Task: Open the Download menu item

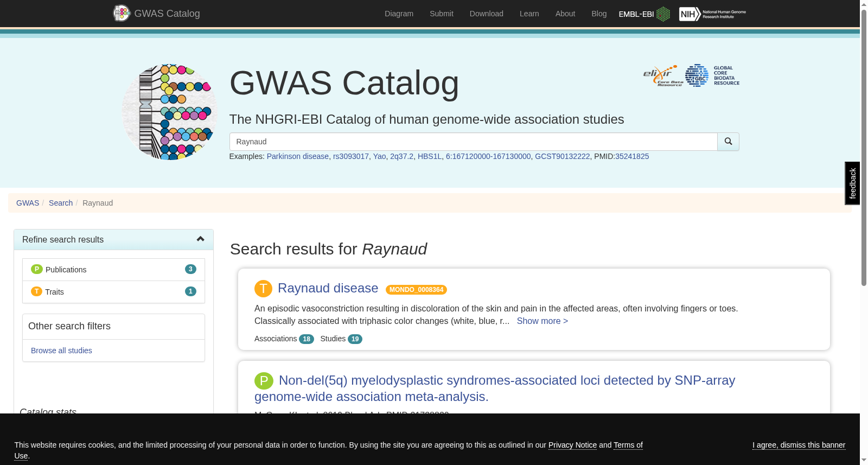Action: [487, 14]
